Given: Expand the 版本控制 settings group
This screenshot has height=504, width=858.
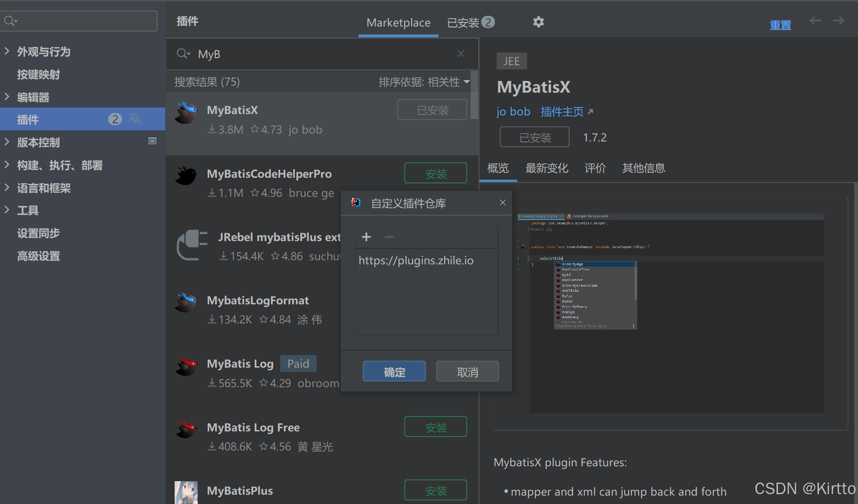Looking at the screenshot, I should tap(7, 142).
